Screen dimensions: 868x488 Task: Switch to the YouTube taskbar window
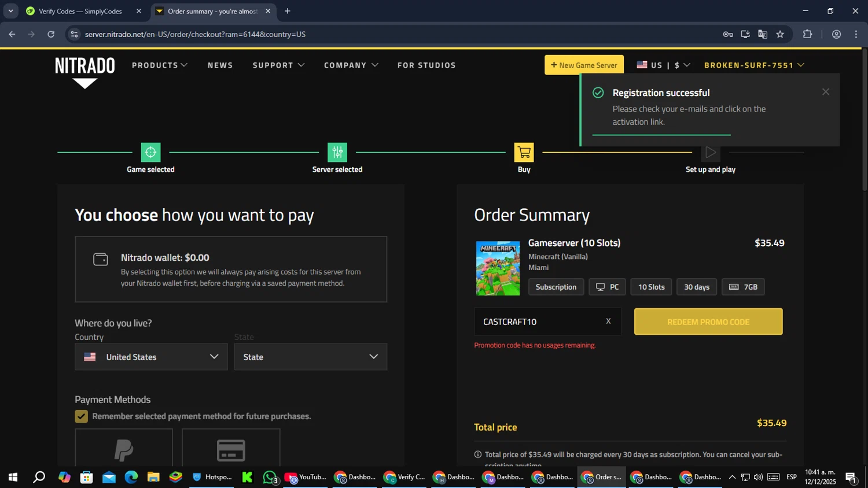306,477
